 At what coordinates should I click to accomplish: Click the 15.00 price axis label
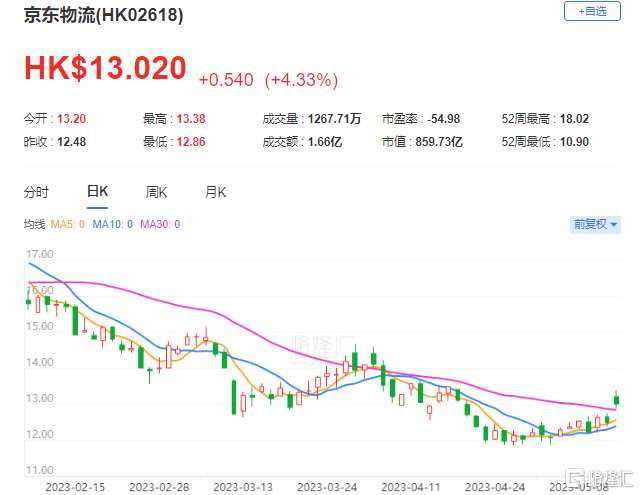(40, 326)
